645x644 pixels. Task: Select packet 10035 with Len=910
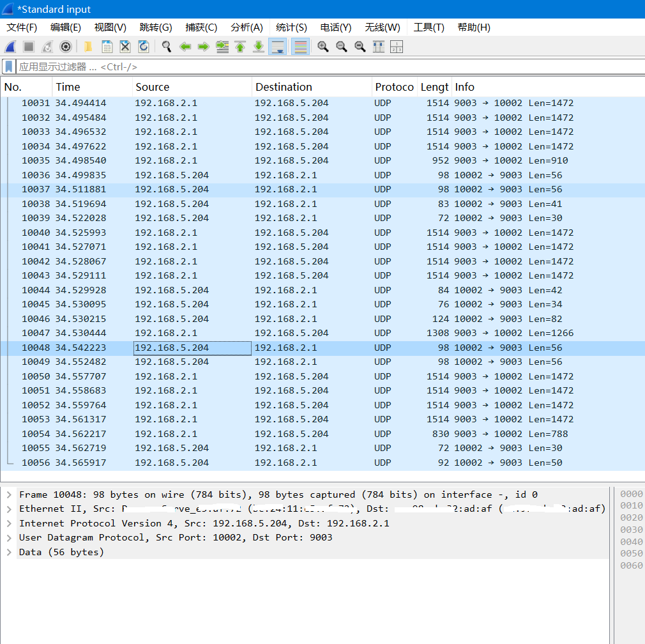tap(322, 160)
